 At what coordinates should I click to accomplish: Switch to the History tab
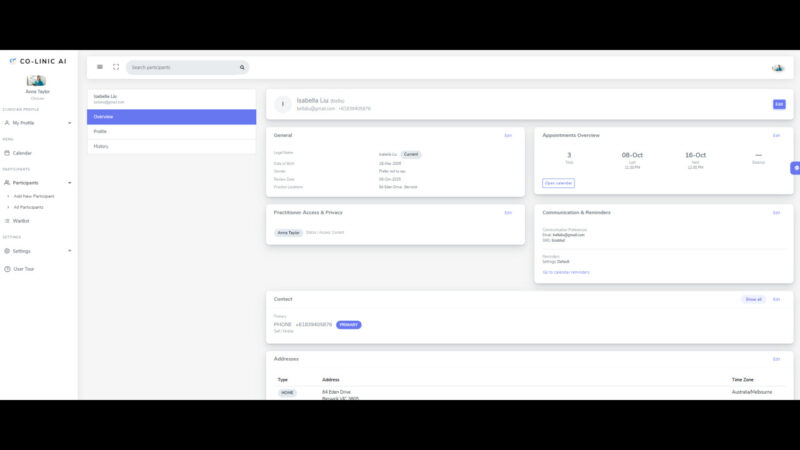[x=101, y=146]
